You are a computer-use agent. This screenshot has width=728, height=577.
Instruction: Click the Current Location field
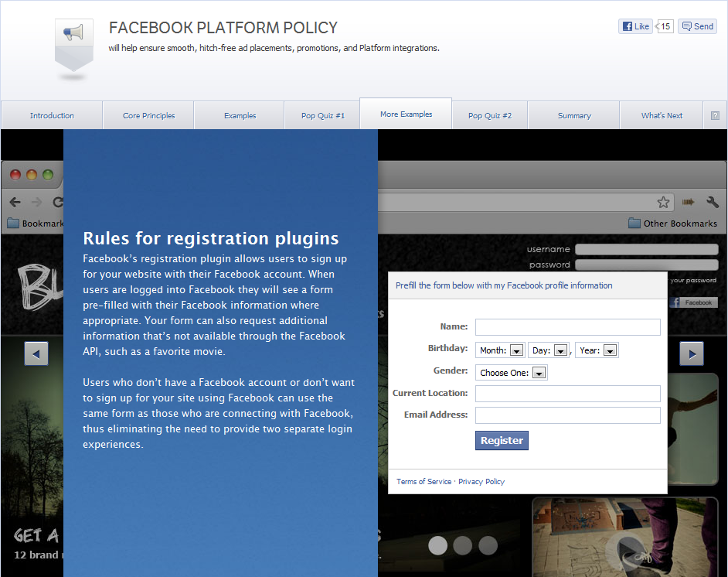click(x=567, y=394)
